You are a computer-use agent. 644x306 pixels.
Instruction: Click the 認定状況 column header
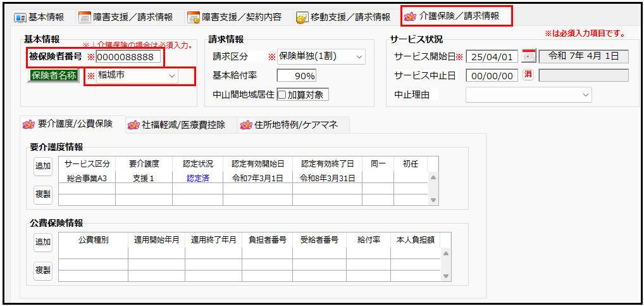point(197,164)
